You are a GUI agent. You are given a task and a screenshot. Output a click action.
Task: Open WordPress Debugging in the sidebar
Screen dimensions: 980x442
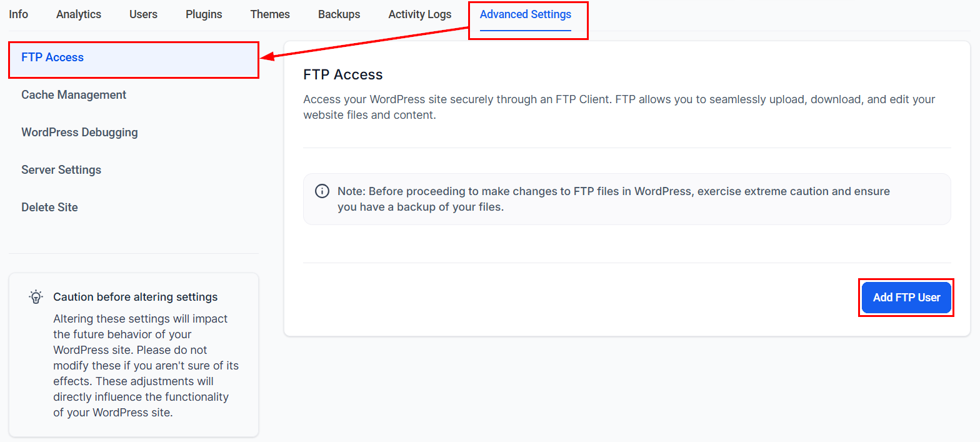[x=79, y=133]
